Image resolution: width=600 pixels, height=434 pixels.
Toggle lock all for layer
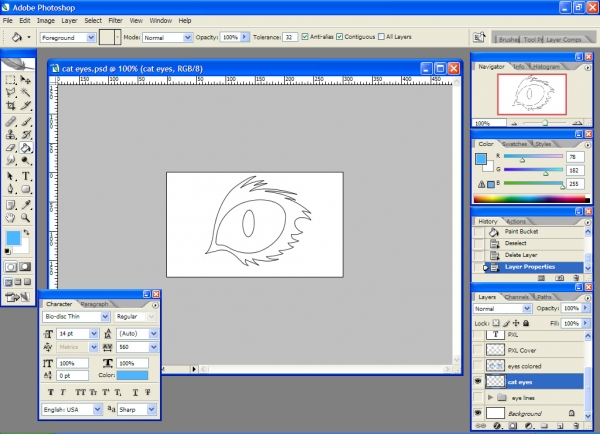(x=526, y=323)
